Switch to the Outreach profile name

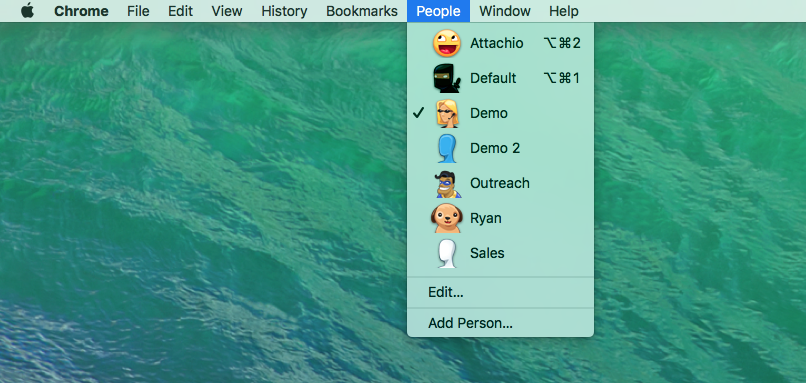tap(500, 184)
